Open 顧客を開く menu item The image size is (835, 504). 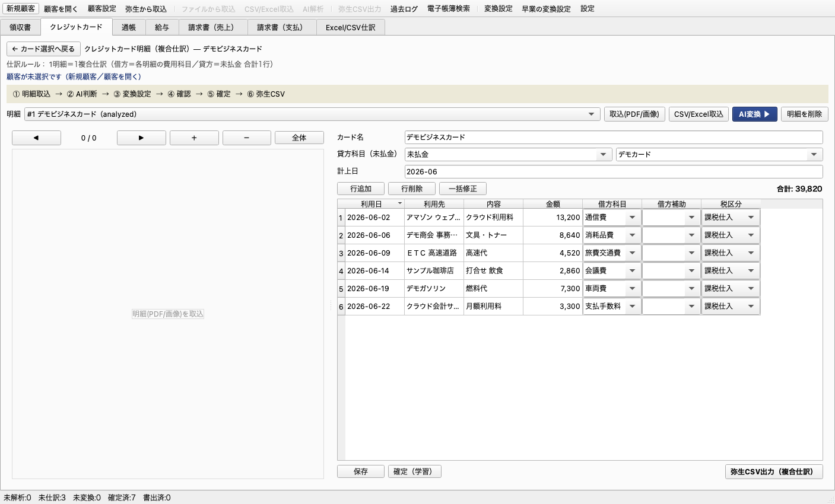click(61, 9)
